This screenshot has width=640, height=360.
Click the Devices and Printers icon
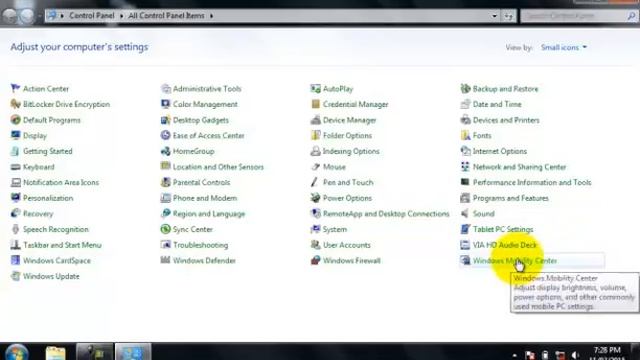pyautogui.click(x=465, y=120)
